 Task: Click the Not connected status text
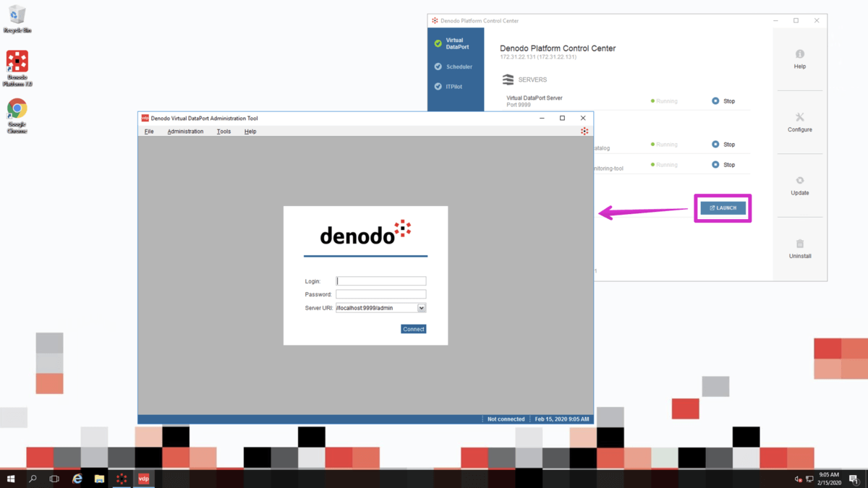pyautogui.click(x=506, y=419)
